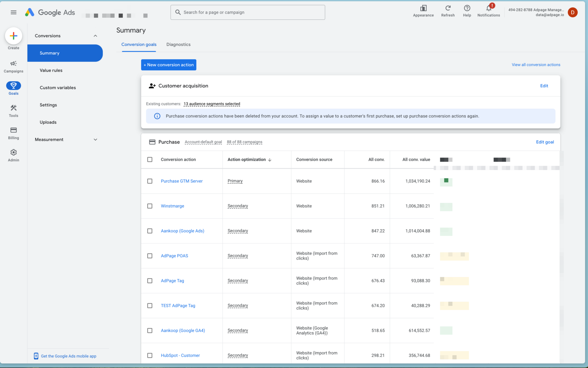Go to Billing in sidebar

click(14, 130)
